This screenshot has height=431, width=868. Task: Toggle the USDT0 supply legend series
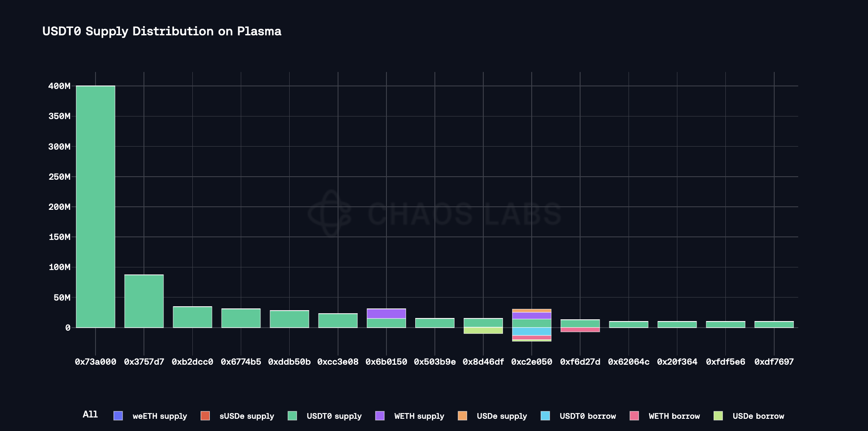334,416
